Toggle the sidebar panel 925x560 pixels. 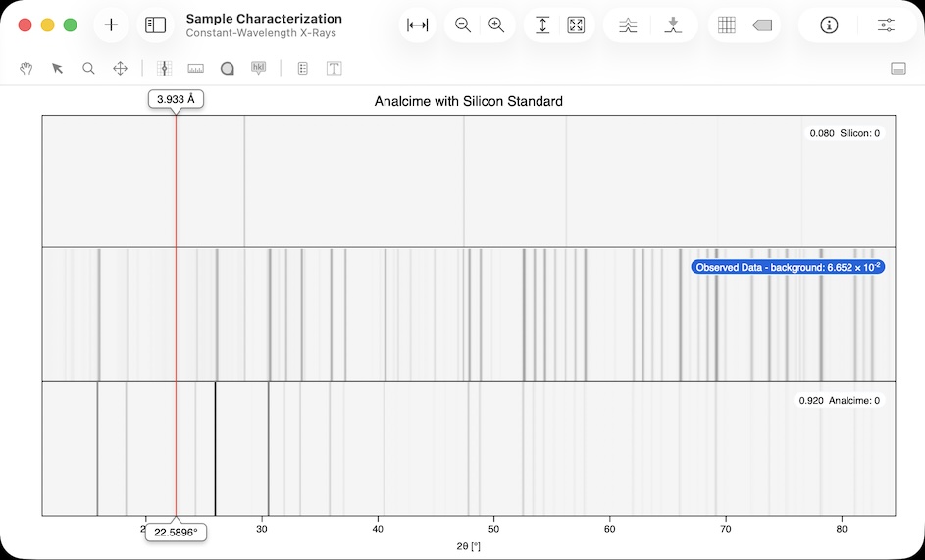click(x=155, y=25)
